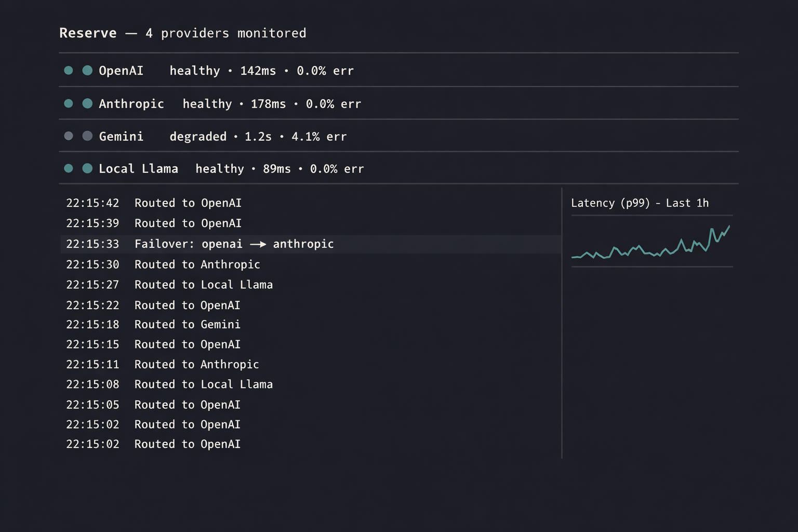Click the larger dot beside Local Llama name

[87, 168]
